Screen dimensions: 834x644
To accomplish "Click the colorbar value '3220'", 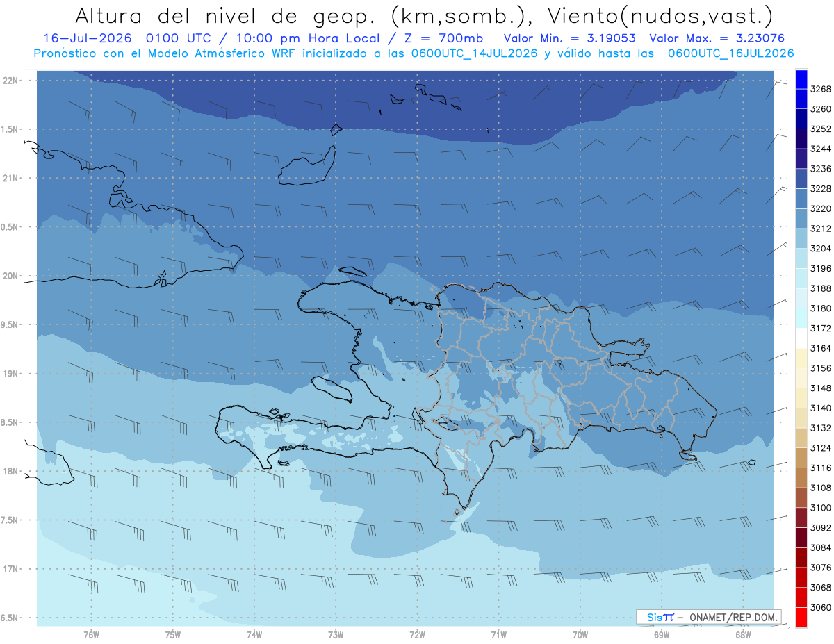I will click(821, 208).
